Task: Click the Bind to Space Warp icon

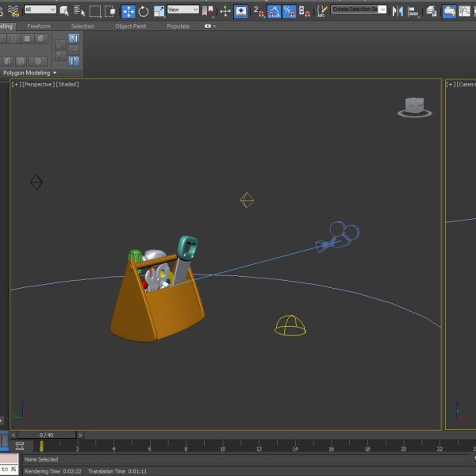Action: 13,11
